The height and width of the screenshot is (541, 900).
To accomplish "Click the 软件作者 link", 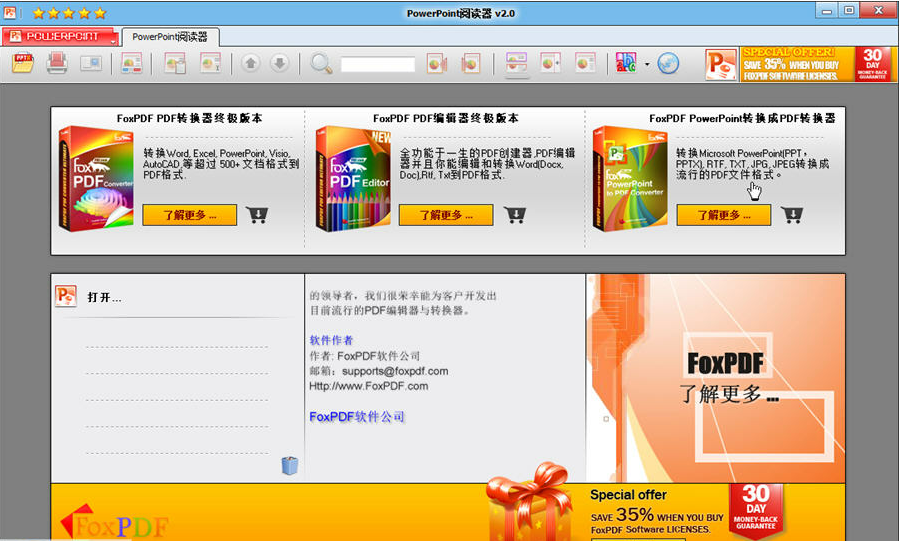I will tap(331, 340).
